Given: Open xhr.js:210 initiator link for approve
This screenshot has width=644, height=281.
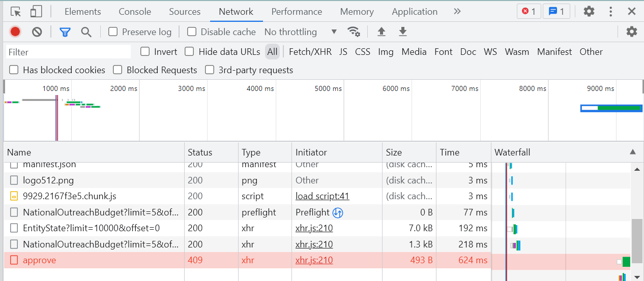Looking at the screenshot, I should pyautogui.click(x=314, y=260).
